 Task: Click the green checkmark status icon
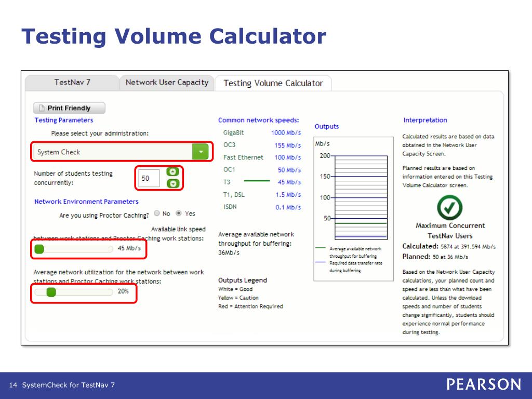(x=449, y=208)
